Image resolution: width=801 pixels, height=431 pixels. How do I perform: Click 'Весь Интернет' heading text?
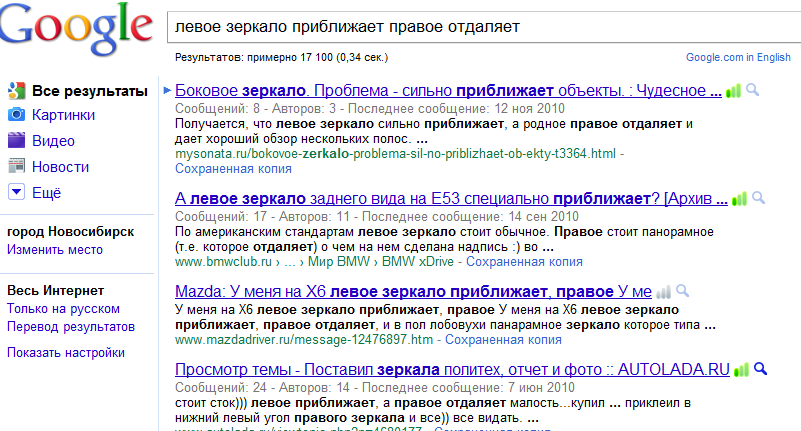(x=56, y=291)
